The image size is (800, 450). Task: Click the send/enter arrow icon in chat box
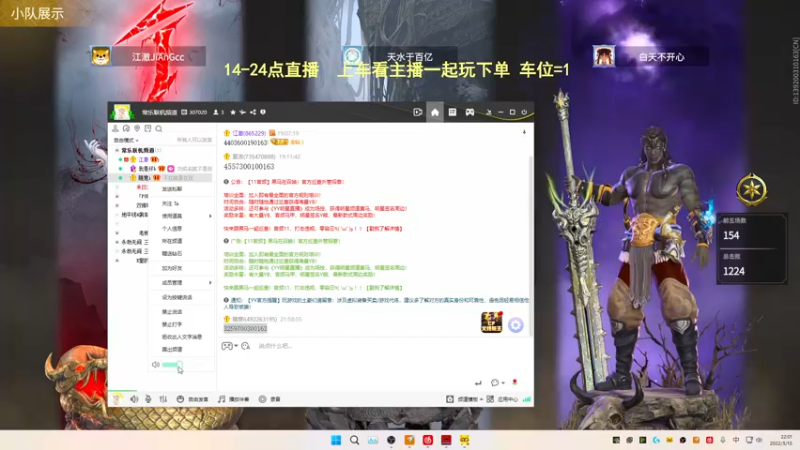(x=478, y=383)
